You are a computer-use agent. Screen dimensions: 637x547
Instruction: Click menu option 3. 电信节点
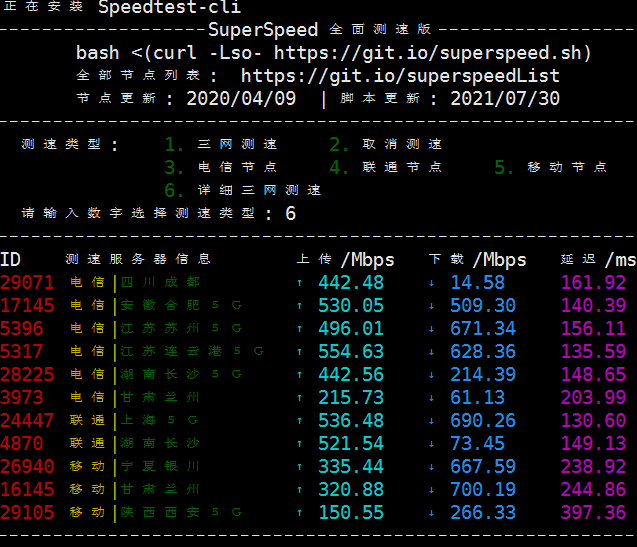click(221, 167)
